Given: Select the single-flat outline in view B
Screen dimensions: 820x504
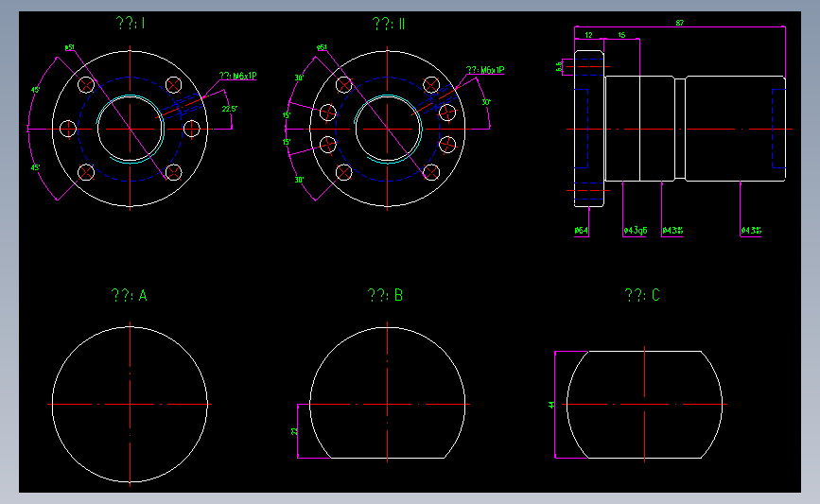Looking at the screenshot, I should click(x=388, y=392).
